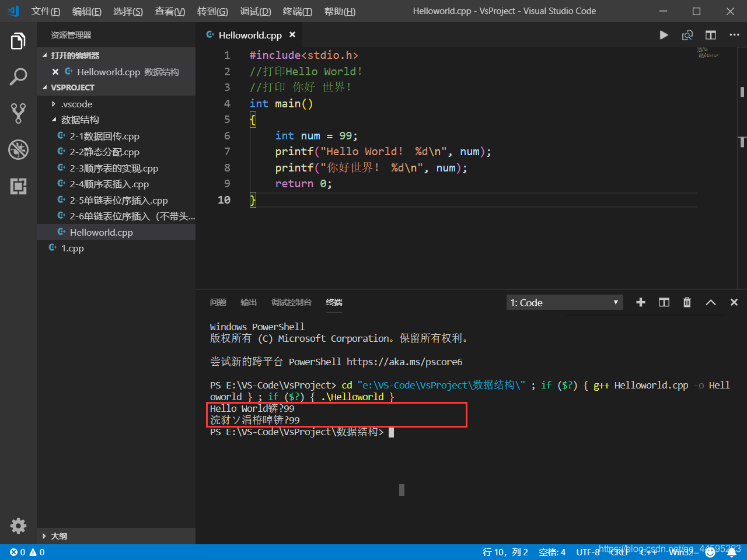
Task: Open the terminal selector dropdown 1: Code
Action: point(564,302)
